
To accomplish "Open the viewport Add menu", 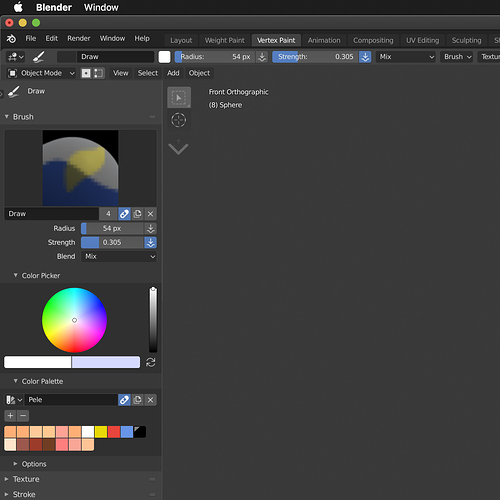I will (x=173, y=73).
